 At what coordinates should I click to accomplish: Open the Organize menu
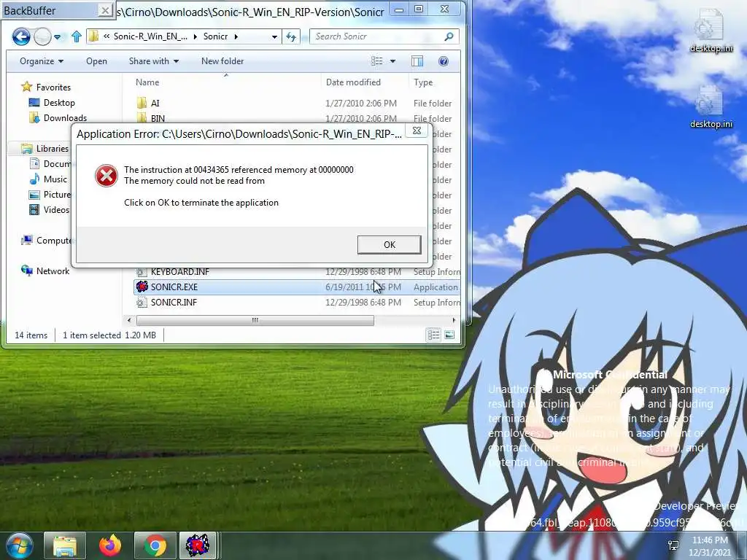42,61
